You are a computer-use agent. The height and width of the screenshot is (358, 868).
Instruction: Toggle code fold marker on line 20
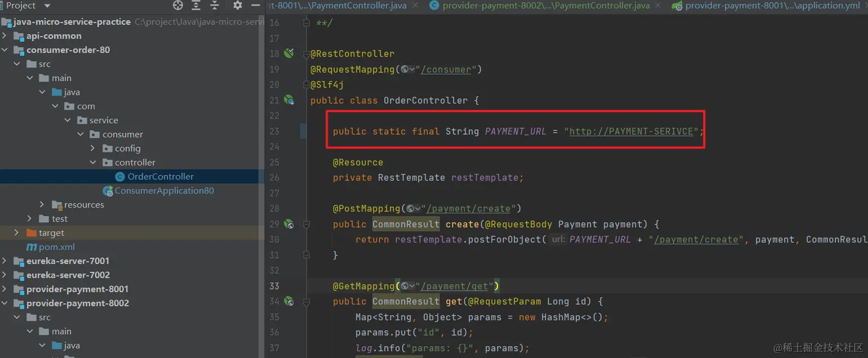click(x=306, y=85)
